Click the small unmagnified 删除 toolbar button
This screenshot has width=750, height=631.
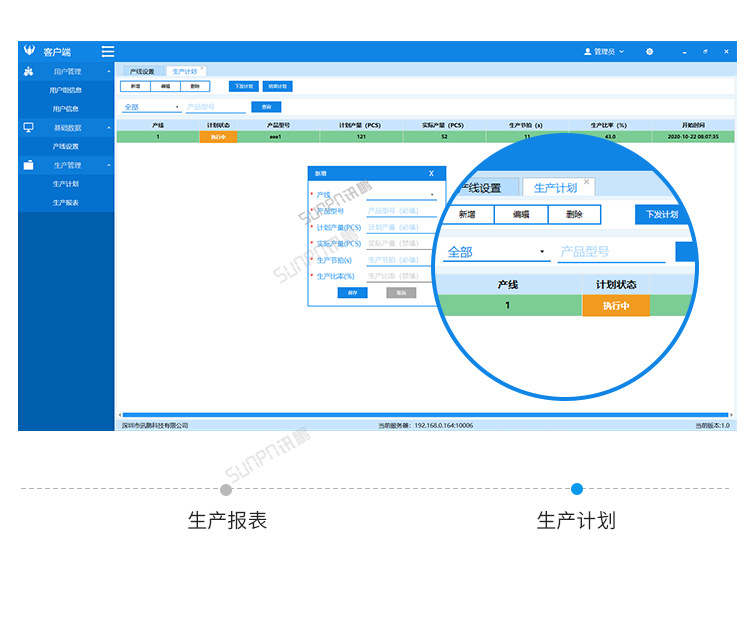(195, 86)
